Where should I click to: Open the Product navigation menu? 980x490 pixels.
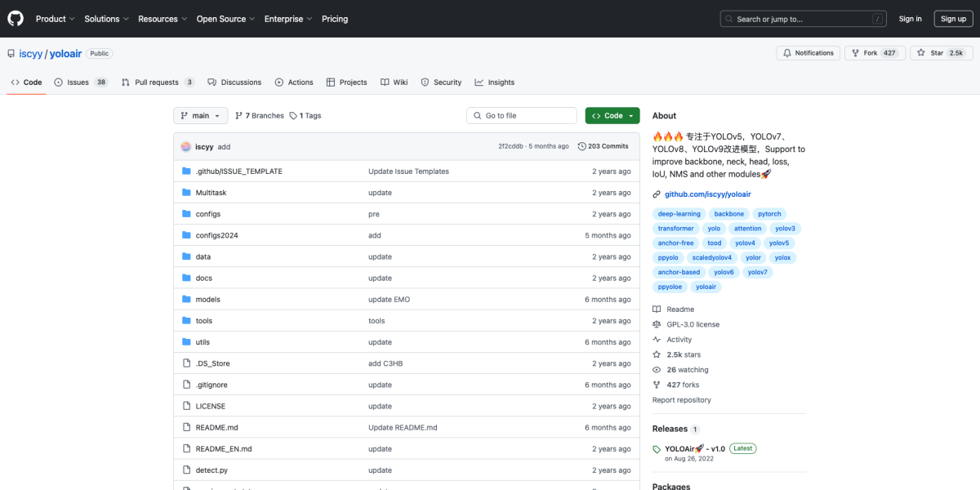55,19
